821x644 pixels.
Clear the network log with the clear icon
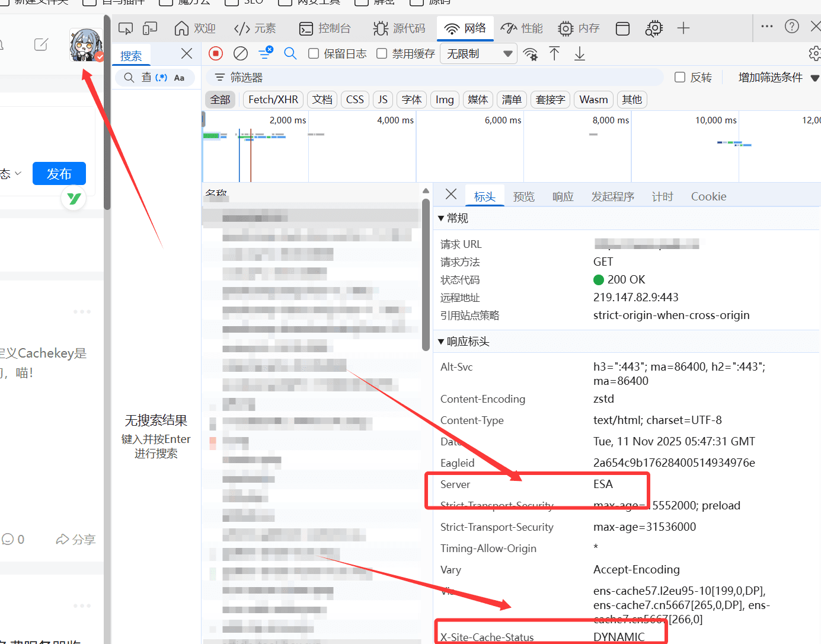pos(241,54)
